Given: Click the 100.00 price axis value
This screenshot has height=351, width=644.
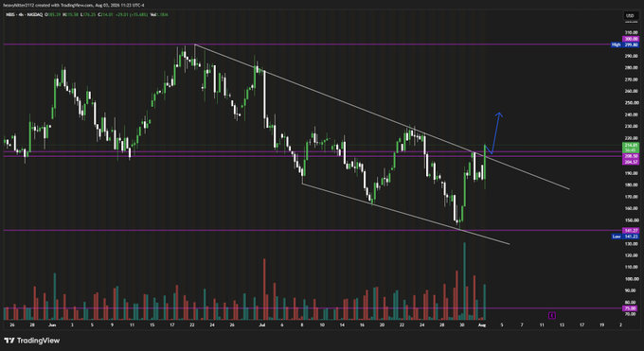Looking at the screenshot, I should (x=632, y=279).
